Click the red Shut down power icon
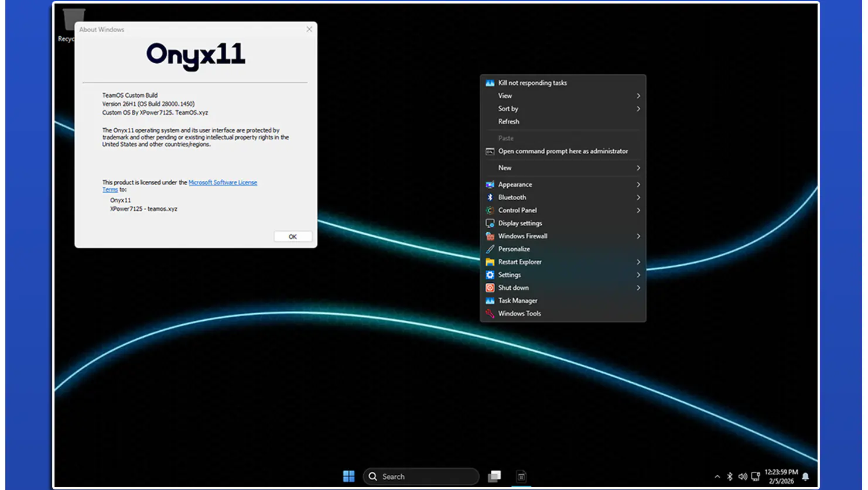Screen dimensions: 868x490 coord(490,287)
